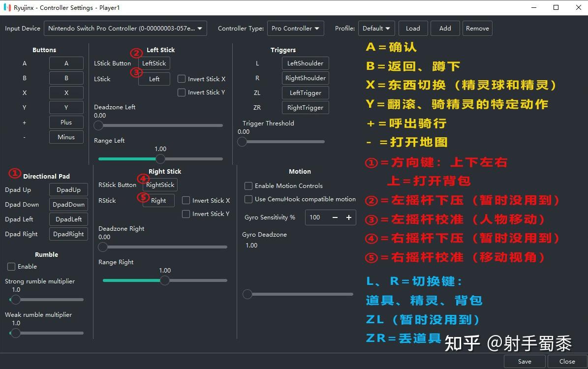The width and height of the screenshot is (588, 369).
Task: Enable Invert Stick X for the left stick
Action: point(181,79)
